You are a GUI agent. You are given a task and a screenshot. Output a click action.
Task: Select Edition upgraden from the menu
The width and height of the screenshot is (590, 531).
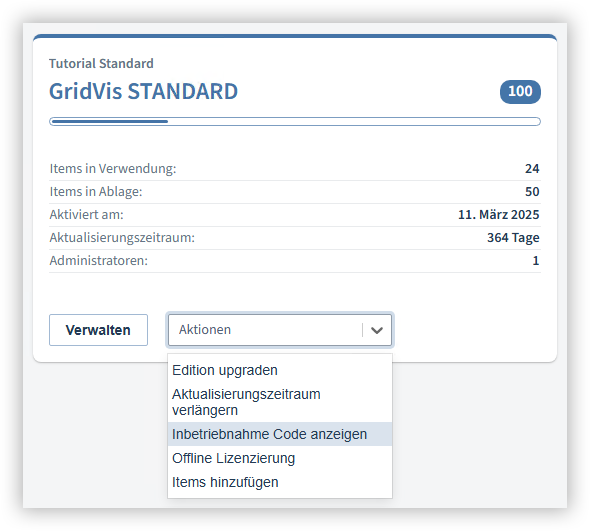[x=280, y=370]
